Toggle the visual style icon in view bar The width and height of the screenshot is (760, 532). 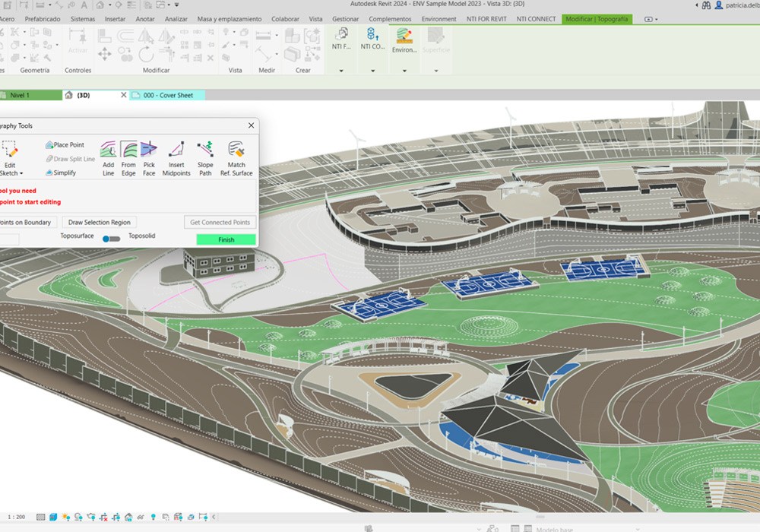point(53,517)
